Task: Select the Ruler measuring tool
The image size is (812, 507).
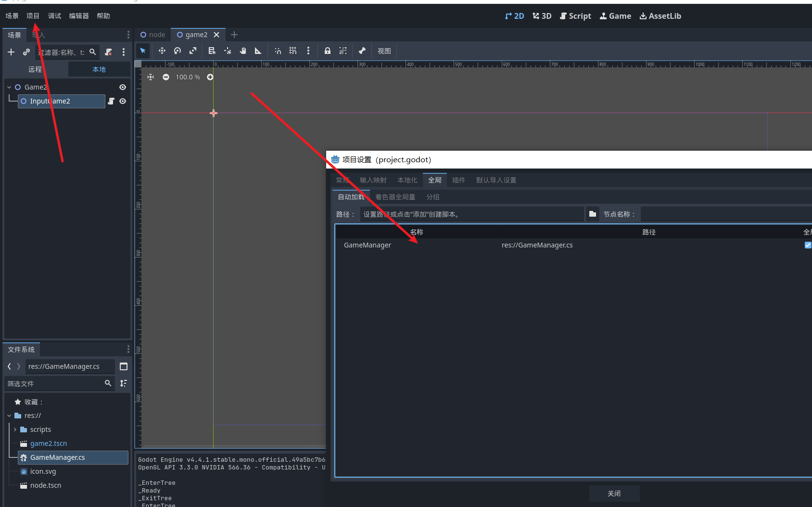Action: [x=258, y=51]
